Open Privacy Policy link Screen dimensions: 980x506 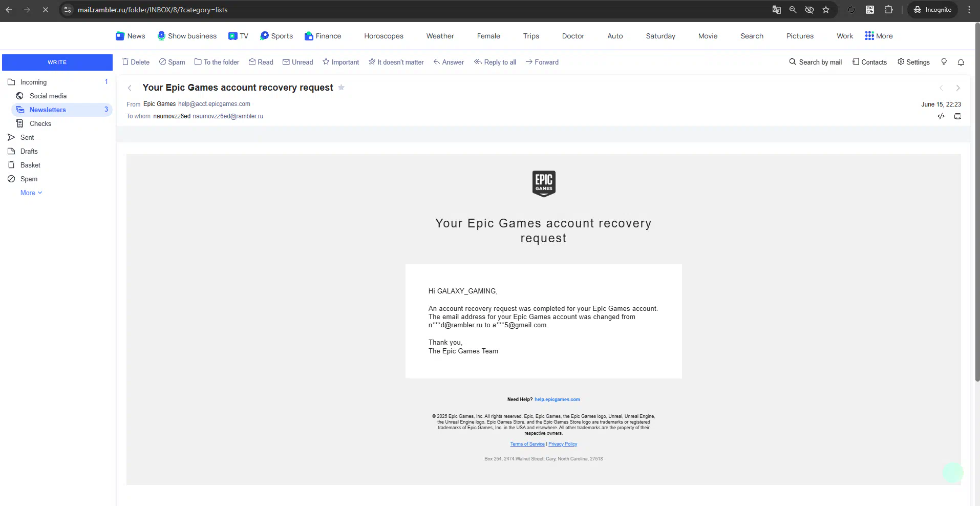pos(563,444)
